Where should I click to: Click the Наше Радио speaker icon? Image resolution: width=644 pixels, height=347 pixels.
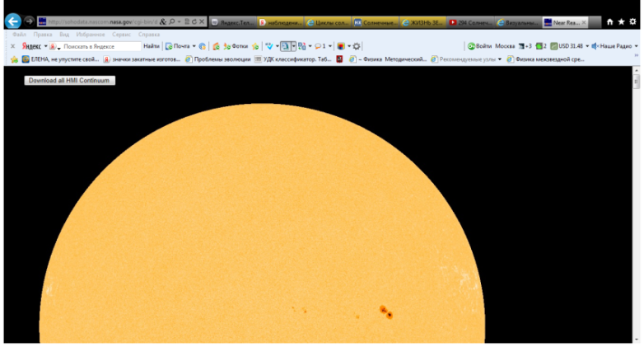tap(595, 46)
